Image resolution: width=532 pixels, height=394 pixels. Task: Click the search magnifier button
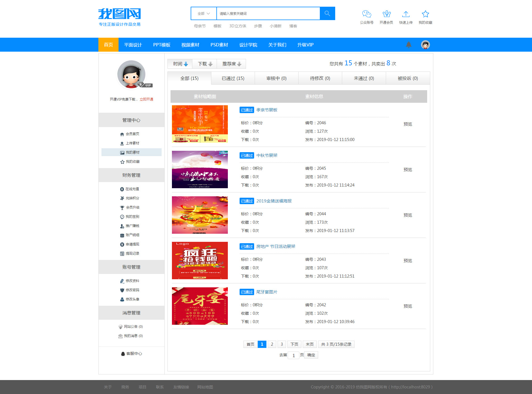tap(327, 13)
